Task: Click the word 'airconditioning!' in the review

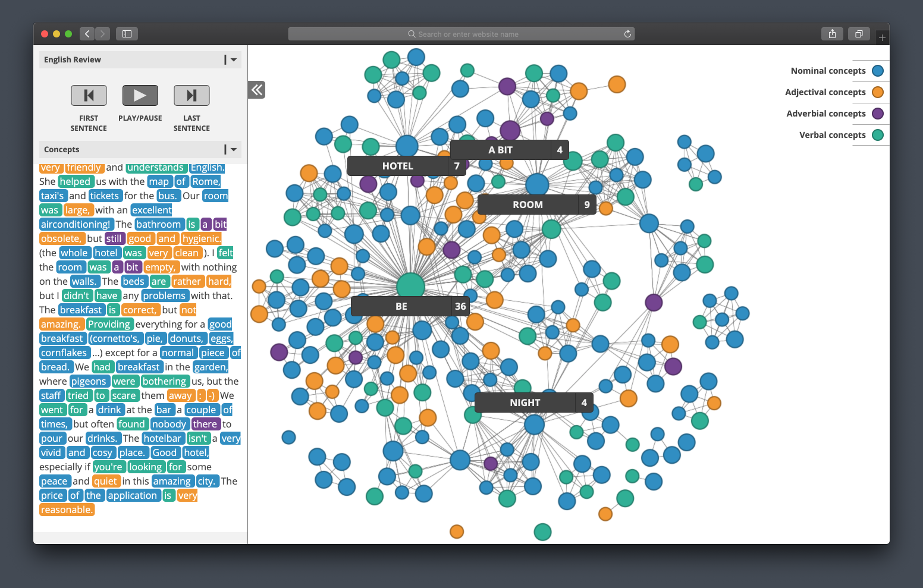Action: click(76, 224)
